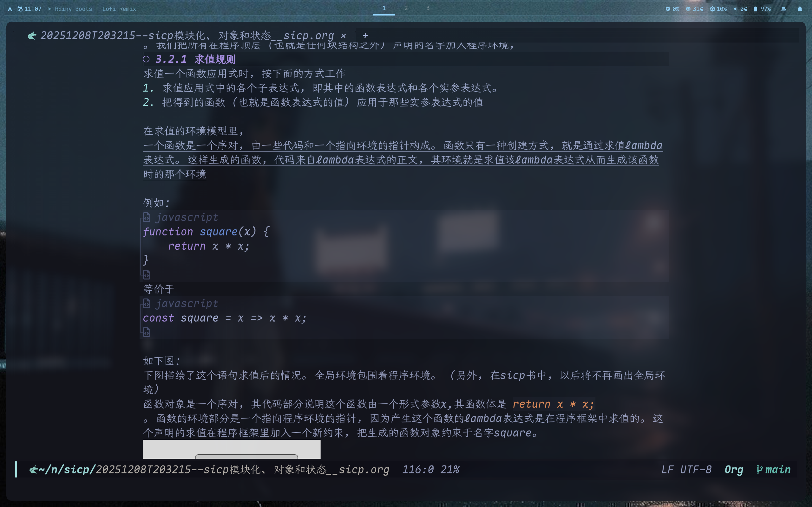Open a new tab with the + button
Viewport: 812px width, 507px height.
click(365, 35)
